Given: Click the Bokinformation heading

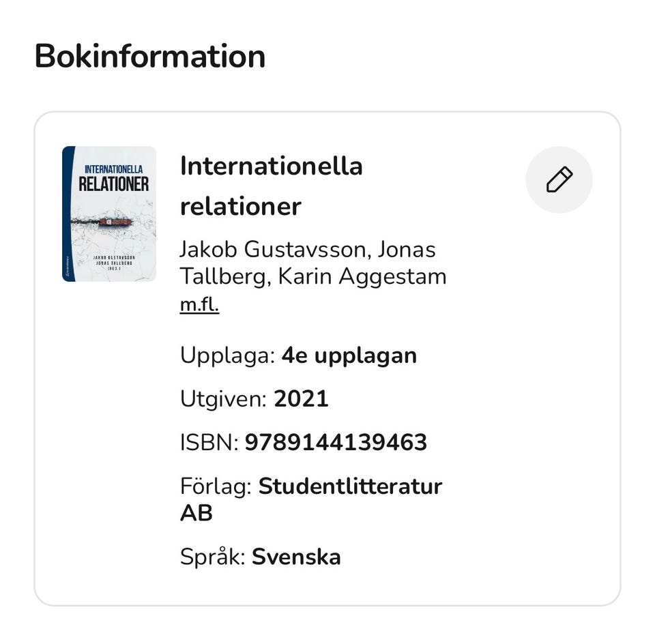Looking at the screenshot, I should tap(149, 56).
